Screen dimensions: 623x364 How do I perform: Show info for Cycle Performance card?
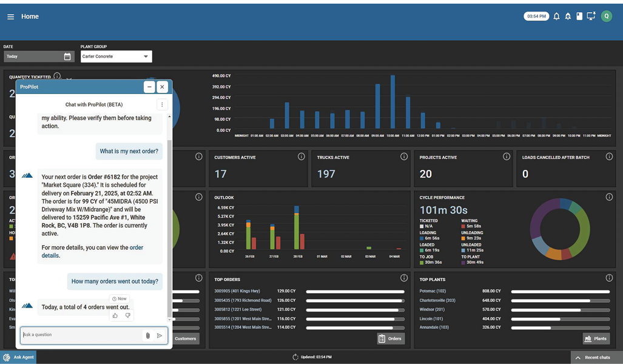click(x=609, y=197)
